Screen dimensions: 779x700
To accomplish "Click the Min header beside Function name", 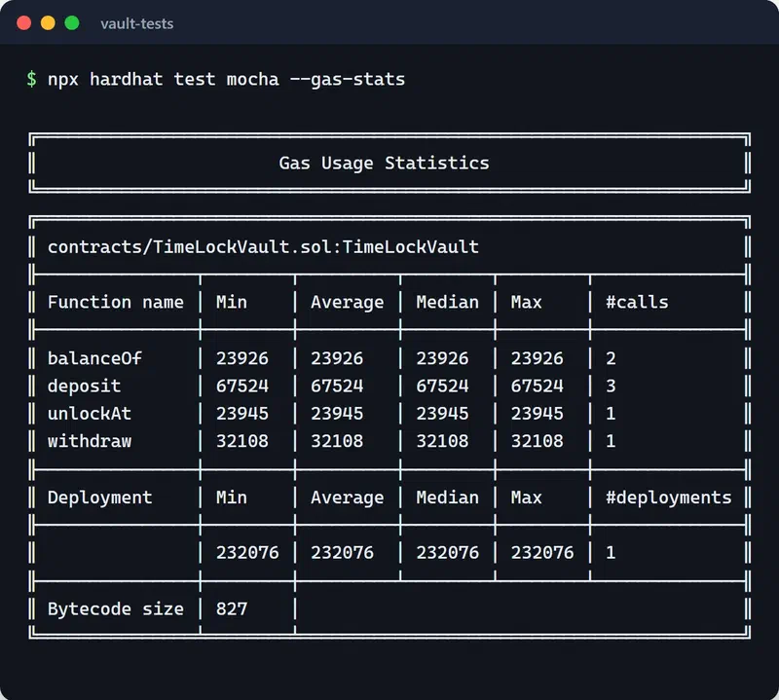I will coord(232,302).
